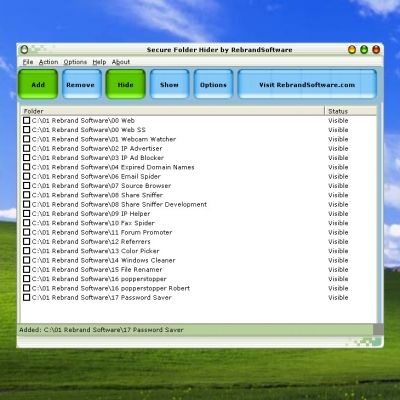Screen dimensions: 400x400
Task: Toggle checkbox for 17 Password Saver
Action: (26, 297)
